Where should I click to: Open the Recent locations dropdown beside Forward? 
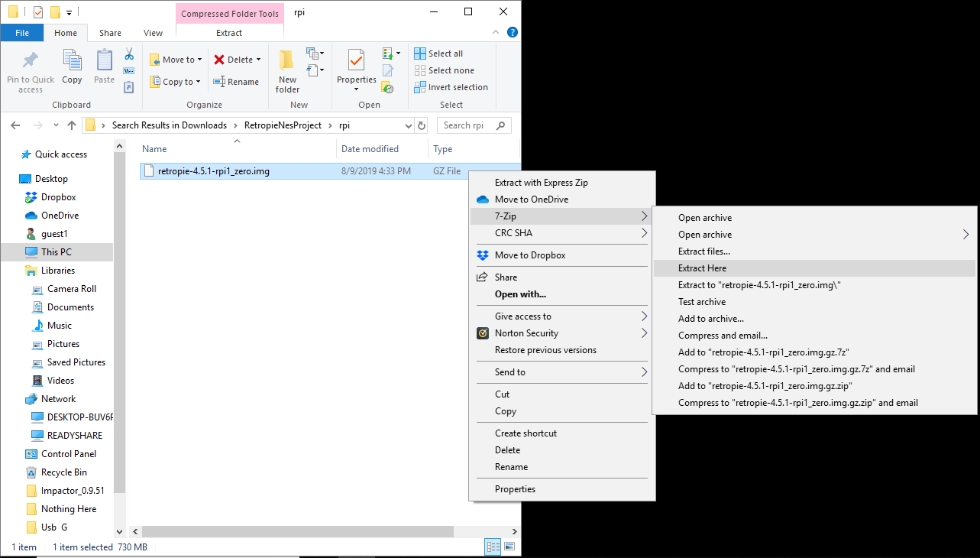[x=56, y=125]
